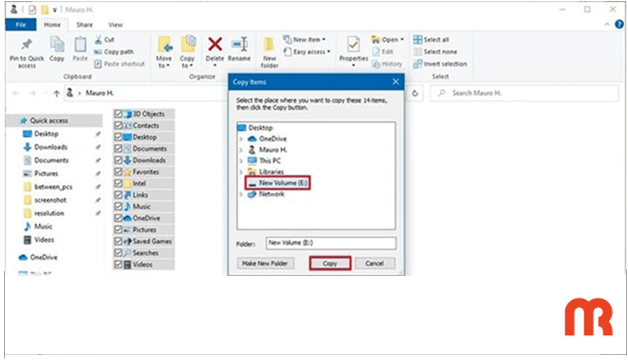The width and height of the screenshot is (628, 362).
Task: Open the Easy access dropdown
Action: tap(307, 52)
